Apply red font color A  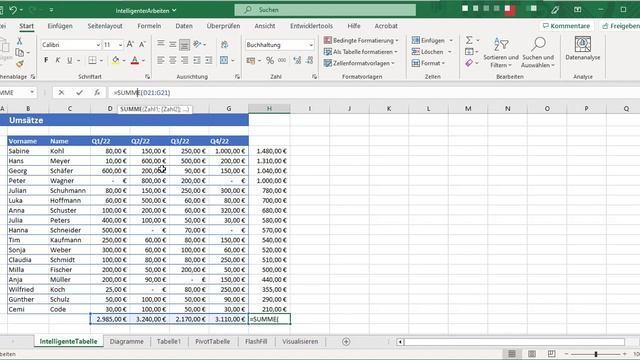pyautogui.click(x=135, y=60)
